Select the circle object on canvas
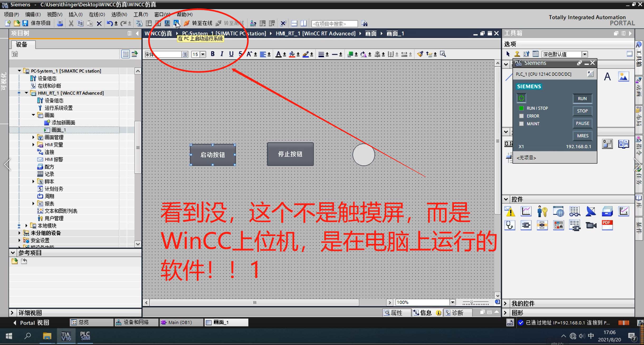The image size is (644, 345). 364,155
